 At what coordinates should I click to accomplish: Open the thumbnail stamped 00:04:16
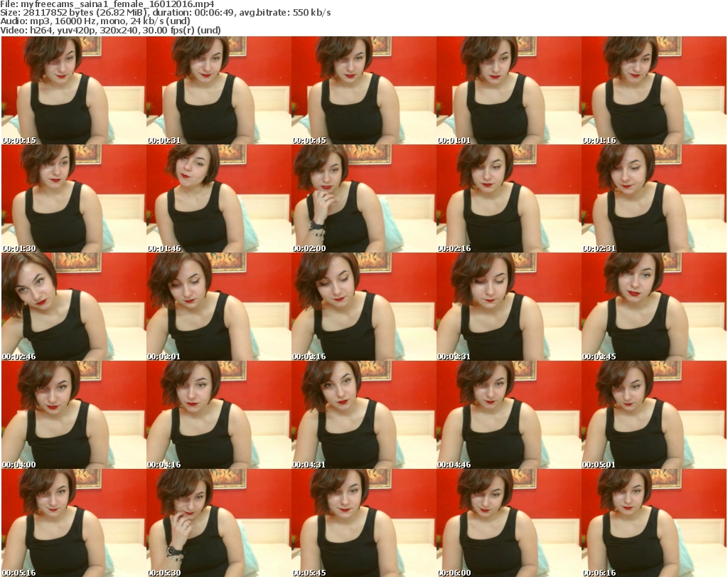point(219,415)
